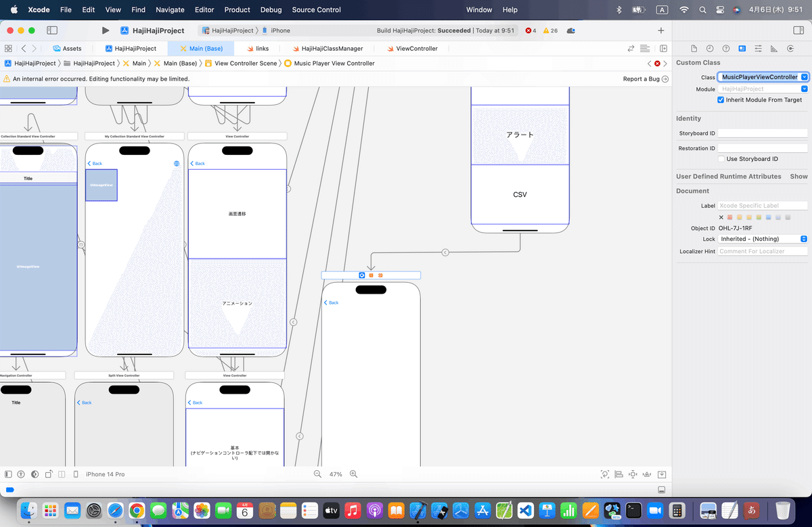
Task: Add an editor on the right
Action: [664, 49]
